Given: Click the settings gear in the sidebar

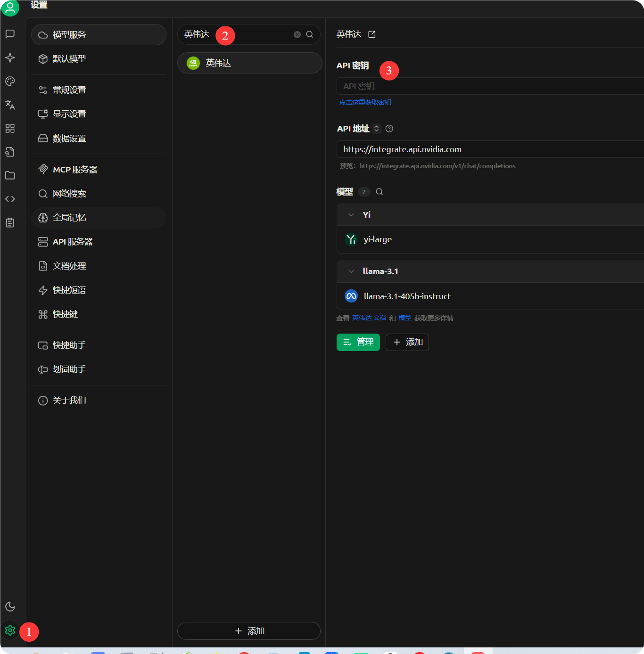Looking at the screenshot, I should 10,630.
